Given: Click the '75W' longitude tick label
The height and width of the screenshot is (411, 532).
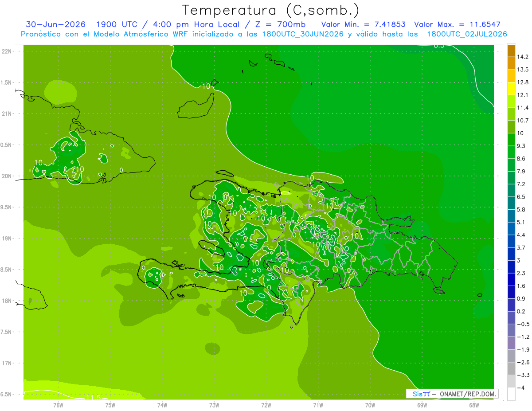Looking at the screenshot, I should click(x=110, y=405).
